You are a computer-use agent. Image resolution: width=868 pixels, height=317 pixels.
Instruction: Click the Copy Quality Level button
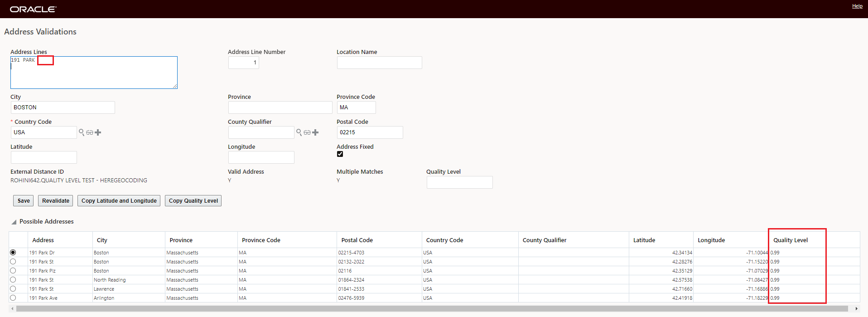(x=193, y=201)
